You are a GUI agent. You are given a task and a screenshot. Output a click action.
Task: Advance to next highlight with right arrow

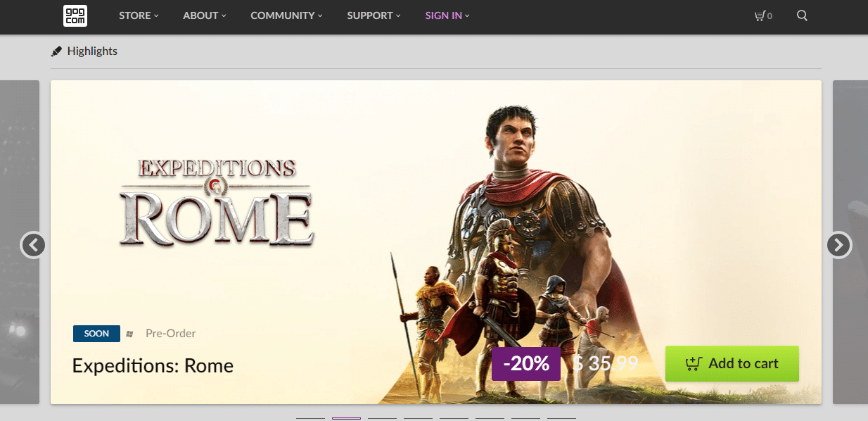(x=838, y=245)
